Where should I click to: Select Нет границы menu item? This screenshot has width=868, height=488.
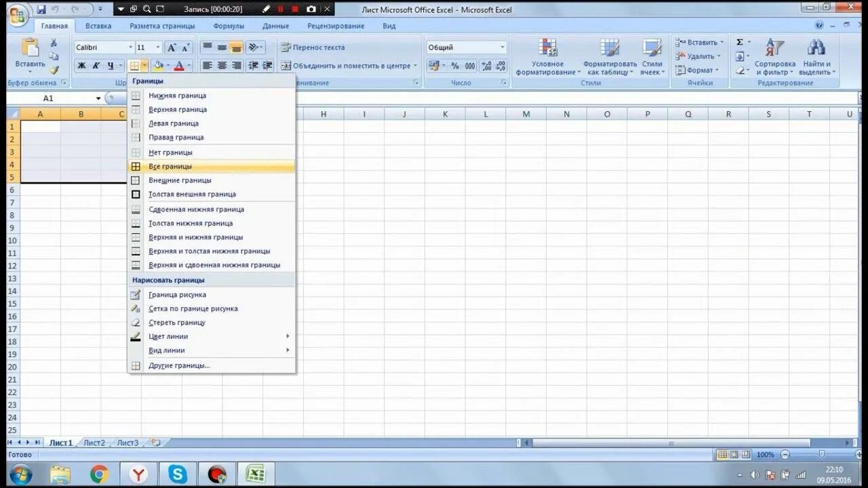(212, 152)
